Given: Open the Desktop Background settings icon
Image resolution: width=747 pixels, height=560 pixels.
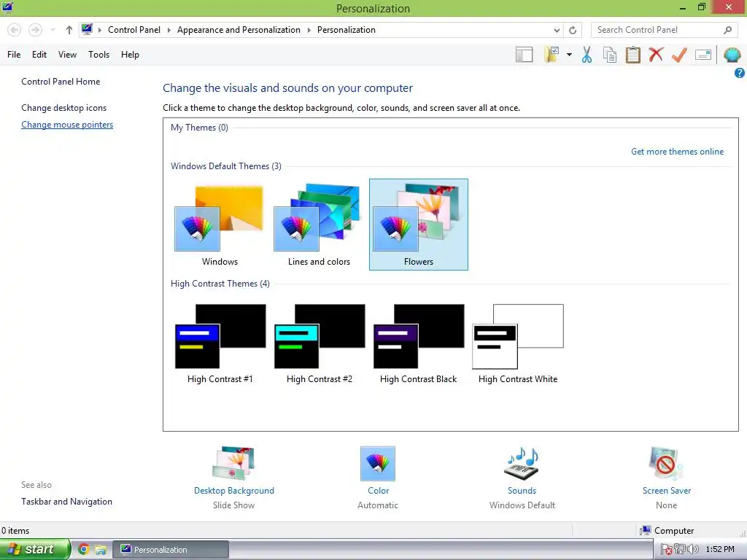Looking at the screenshot, I should point(233,463).
